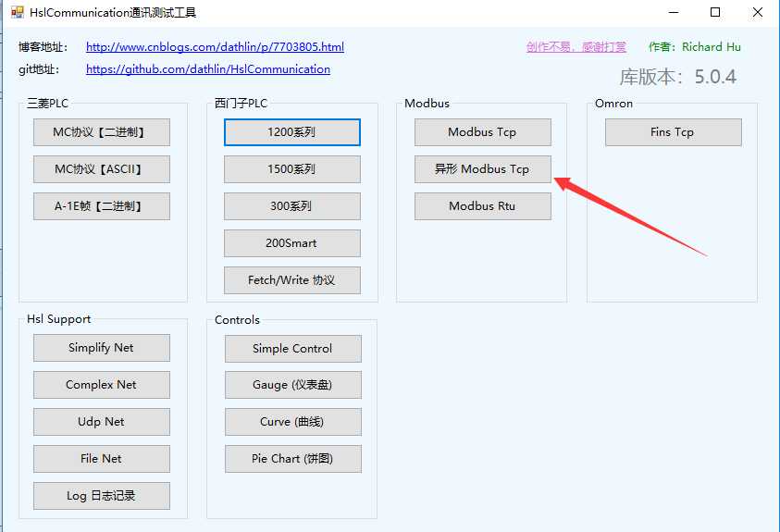
Task: Open Simplify Net demo
Action: pos(102,348)
